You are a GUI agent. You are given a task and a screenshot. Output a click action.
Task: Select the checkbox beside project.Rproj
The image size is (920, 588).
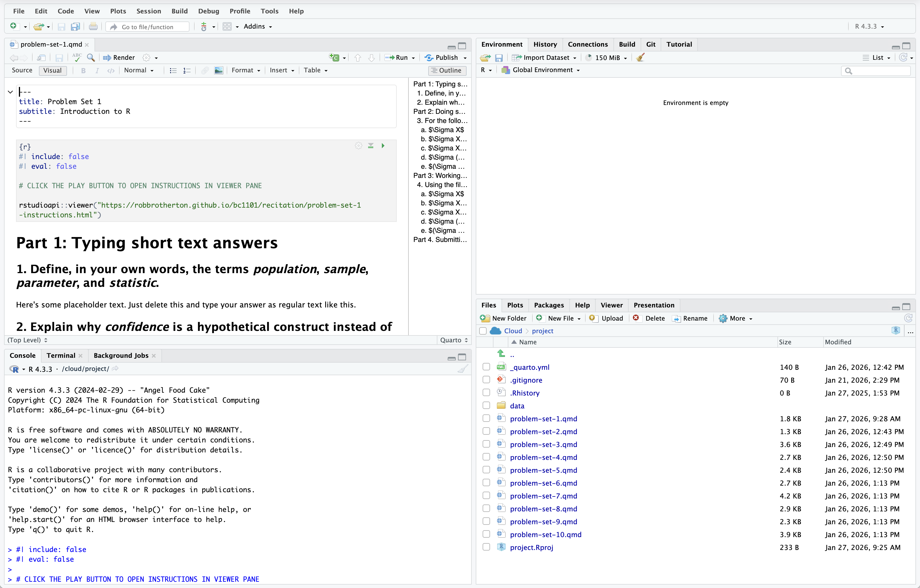486,547
